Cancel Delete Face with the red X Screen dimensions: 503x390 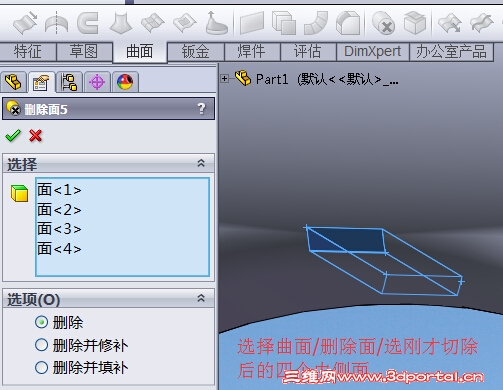35,136
